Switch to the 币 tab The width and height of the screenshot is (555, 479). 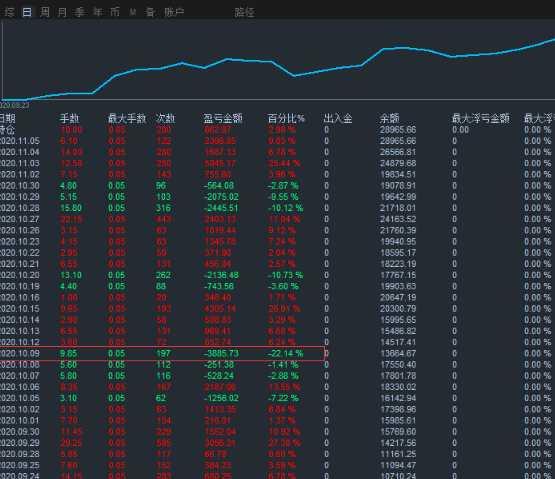click(x=115, y=12)
